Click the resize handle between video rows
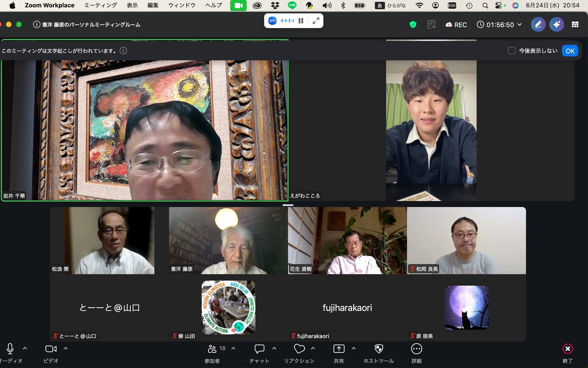Viewport: 588px width, 368px height. [x=288, y=205]
